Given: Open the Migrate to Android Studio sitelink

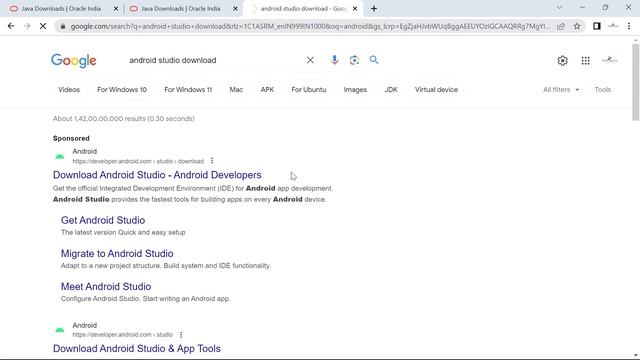Looking at the screenshot, I should (x=117, y=253).
